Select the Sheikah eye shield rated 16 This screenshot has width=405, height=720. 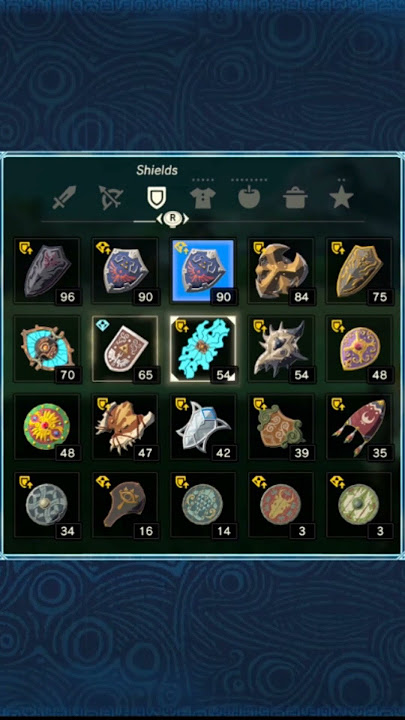125,505
